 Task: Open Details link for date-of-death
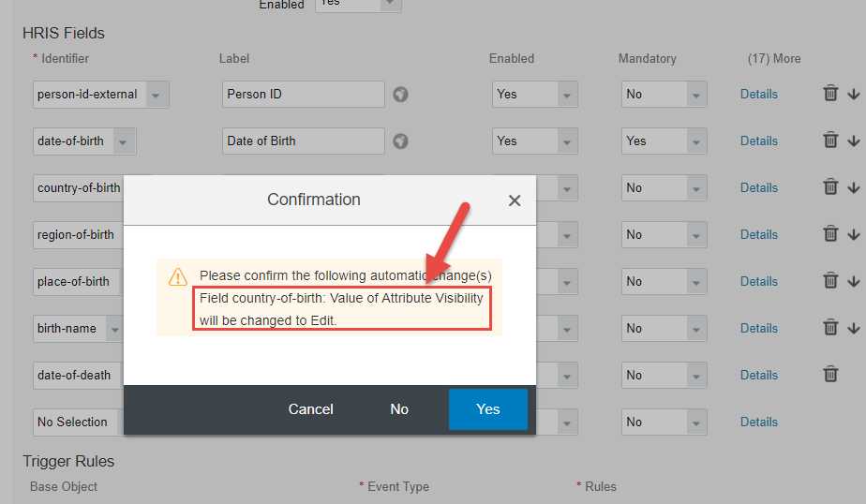(x=759, y=375)
